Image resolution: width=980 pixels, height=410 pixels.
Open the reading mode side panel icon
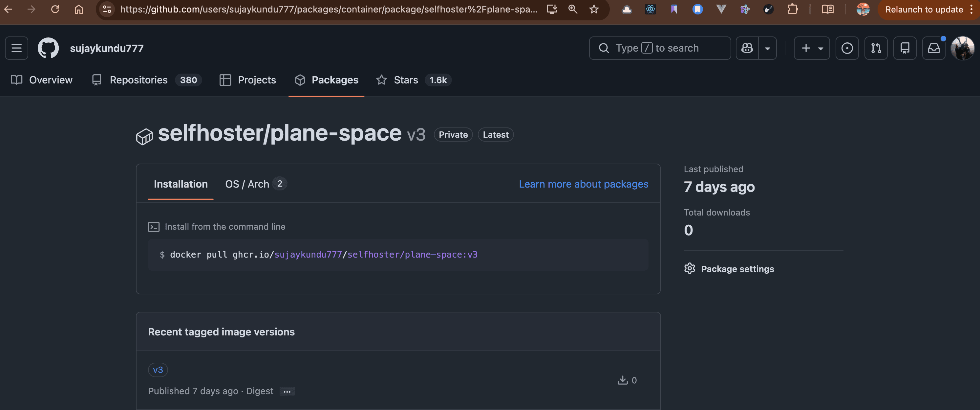827,9
